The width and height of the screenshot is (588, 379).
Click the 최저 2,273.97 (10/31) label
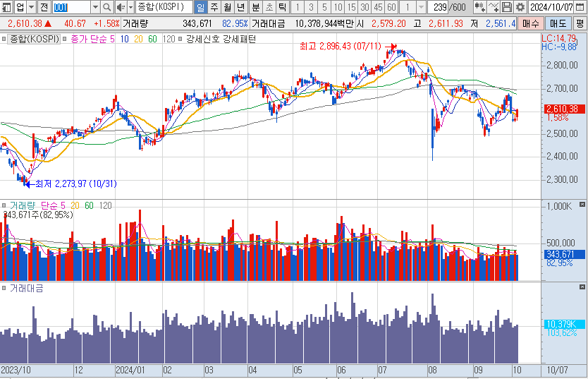[76, 184]
